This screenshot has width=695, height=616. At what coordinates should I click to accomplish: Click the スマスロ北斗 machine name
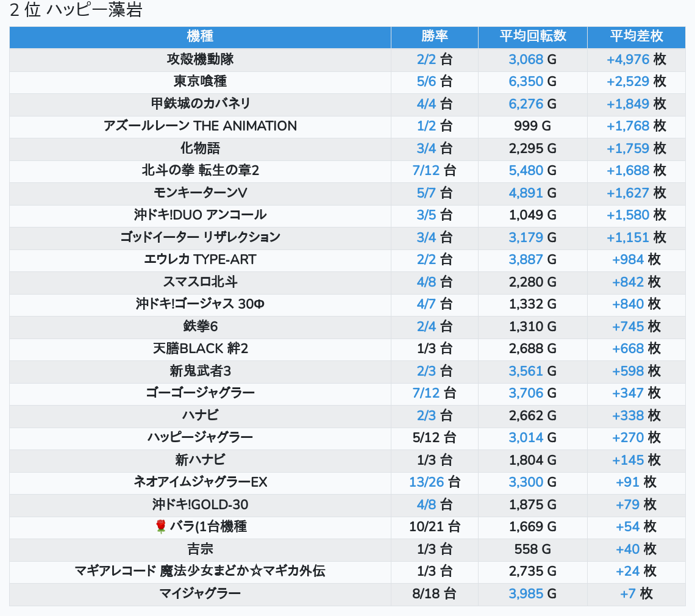tap(200, 282)
